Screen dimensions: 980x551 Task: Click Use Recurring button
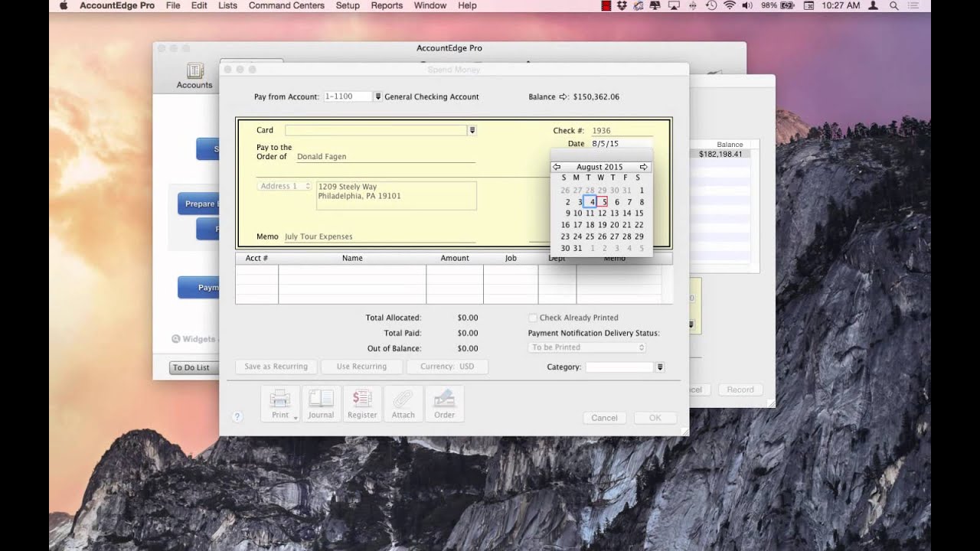(x=361, y=367)
